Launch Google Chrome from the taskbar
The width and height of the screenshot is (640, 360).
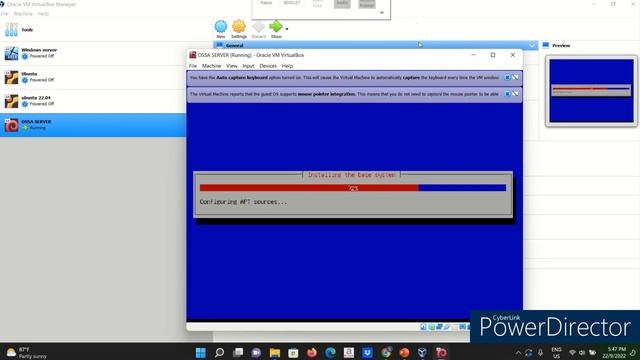386,353
